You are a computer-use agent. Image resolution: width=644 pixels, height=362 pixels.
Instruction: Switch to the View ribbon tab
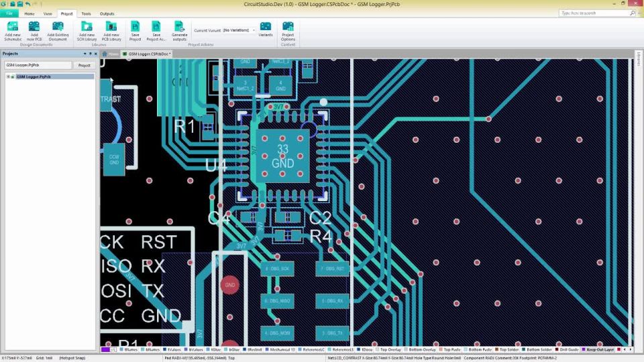pyautogui.click(x=48, y=13)
